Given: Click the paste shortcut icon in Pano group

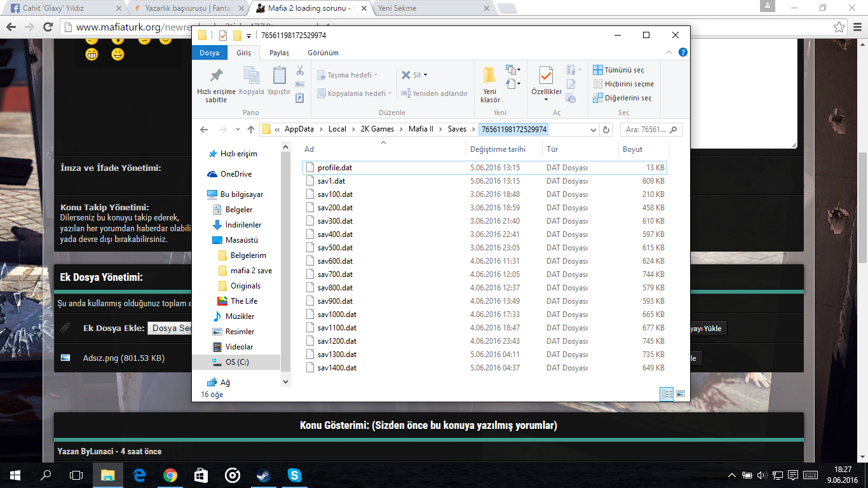Looking at the screenshot, I should pyautogui.click(x=301, y=97).
